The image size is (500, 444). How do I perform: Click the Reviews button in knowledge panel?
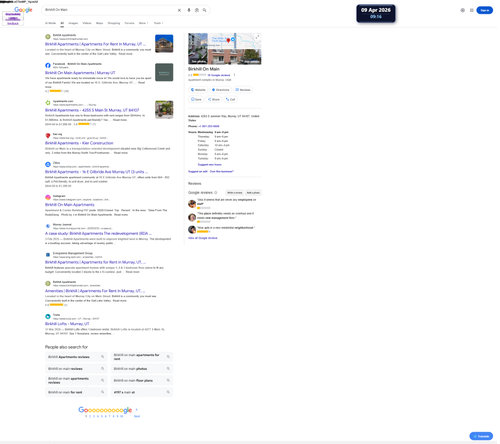point(244,90)
